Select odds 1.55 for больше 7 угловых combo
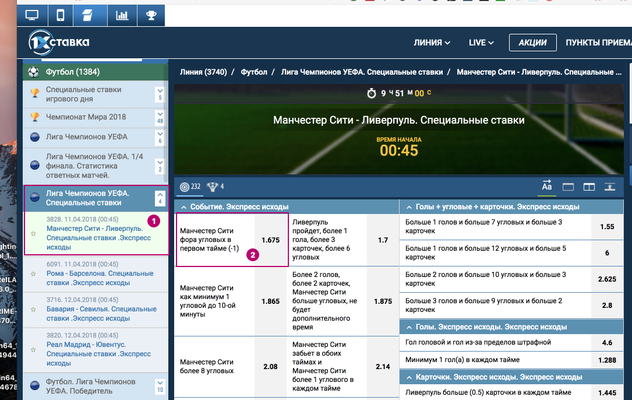This screenshot has height=400, width=632. click(607, 227)
